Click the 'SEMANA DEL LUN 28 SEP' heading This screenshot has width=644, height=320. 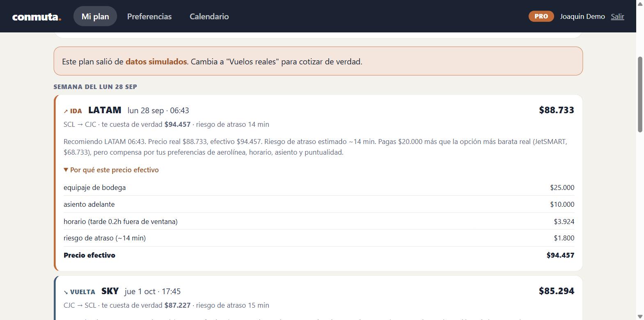95,87
